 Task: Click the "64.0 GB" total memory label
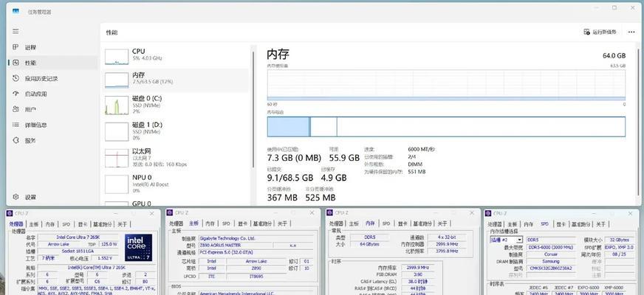point(614,55)
